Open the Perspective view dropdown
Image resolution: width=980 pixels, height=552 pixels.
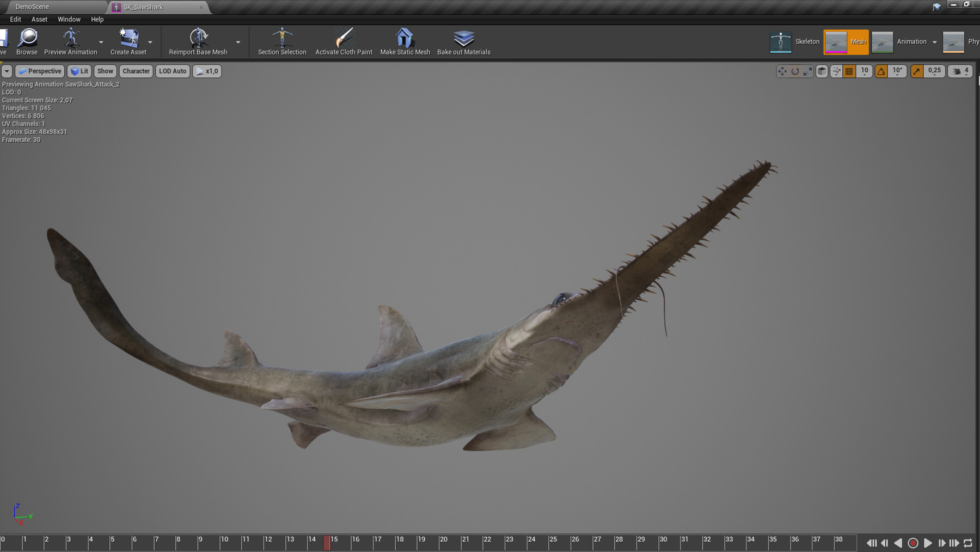(39, 71)
